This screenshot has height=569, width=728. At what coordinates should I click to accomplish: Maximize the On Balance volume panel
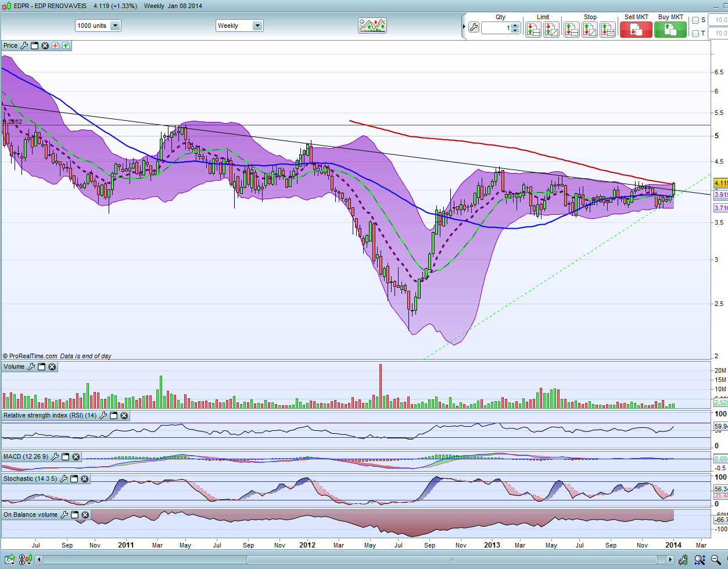pos(75,515)
